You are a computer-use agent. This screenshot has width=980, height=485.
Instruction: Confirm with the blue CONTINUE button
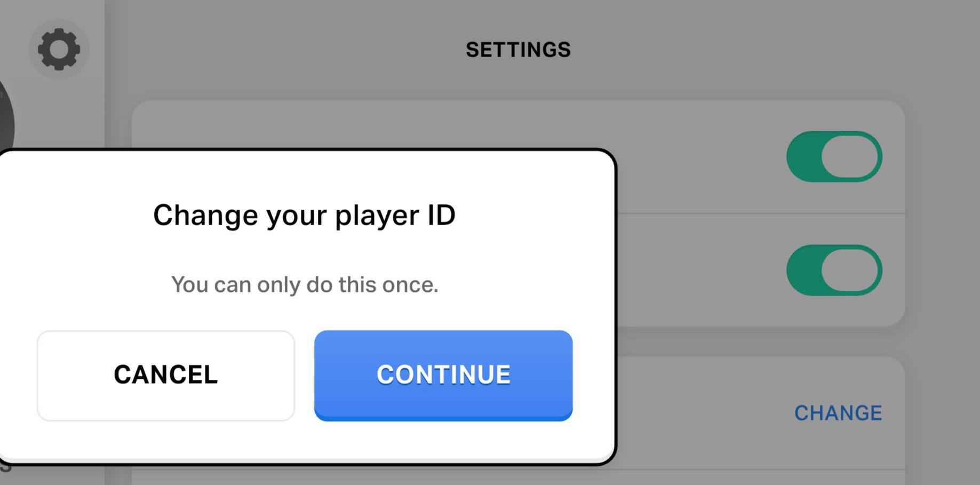443,375
